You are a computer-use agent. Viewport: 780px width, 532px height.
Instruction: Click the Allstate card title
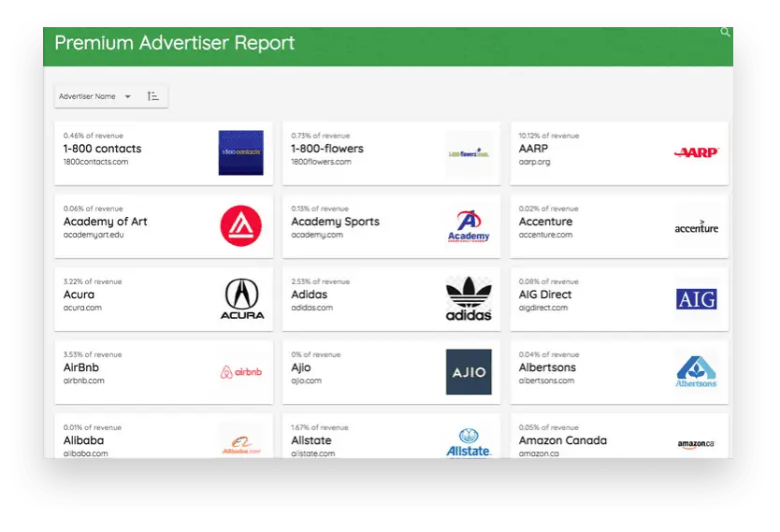coord(311,440)
